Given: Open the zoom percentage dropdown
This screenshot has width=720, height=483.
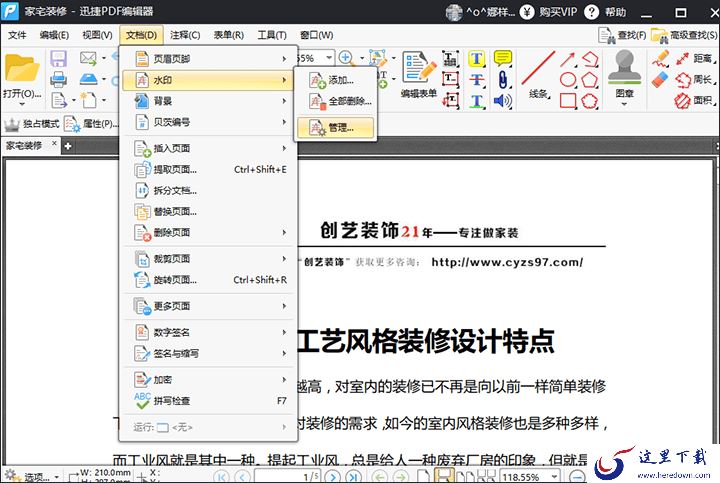Looking at the screenshot, I should [x=329, y=58].
